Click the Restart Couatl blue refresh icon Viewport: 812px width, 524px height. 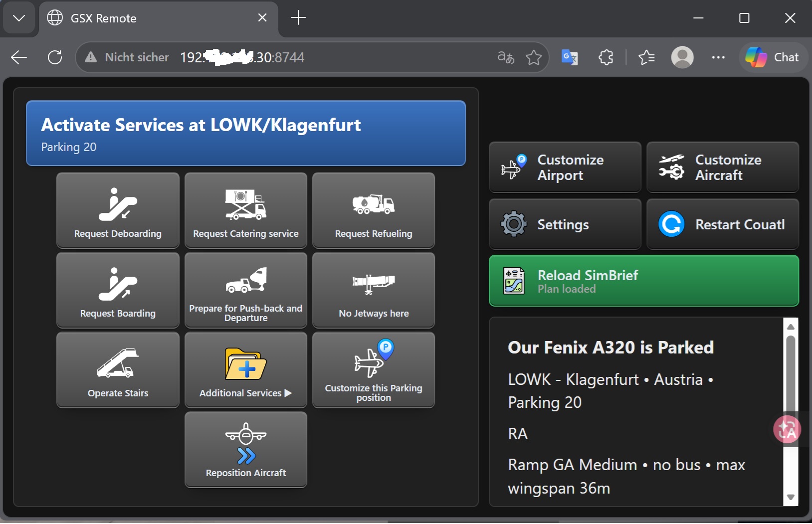pyautogui.click(x=671, y=224)
